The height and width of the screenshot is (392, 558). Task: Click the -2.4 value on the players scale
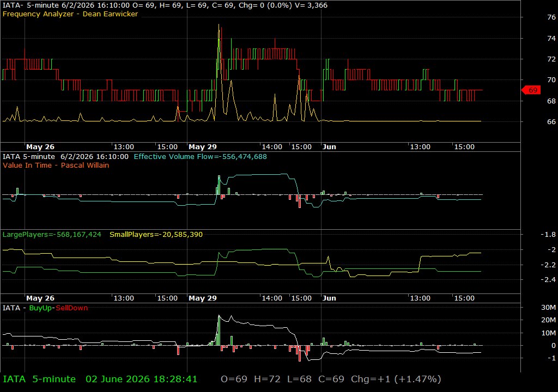tap(548, 280)
